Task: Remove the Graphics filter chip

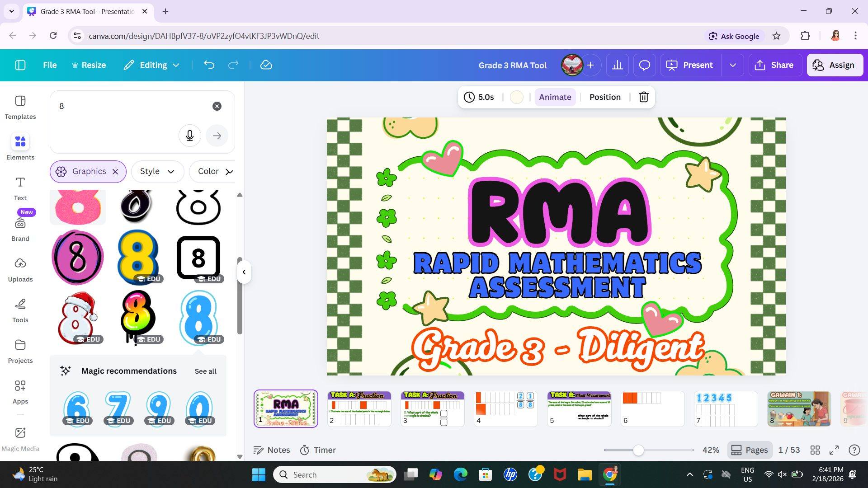Action: [x=115, y=172]
